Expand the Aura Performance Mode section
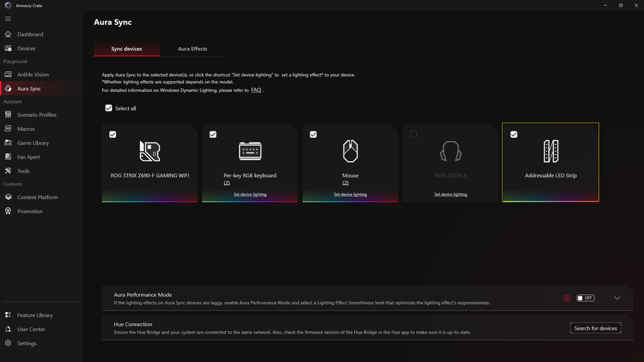This screenshot has height=362, width=644. pos(617,298)
